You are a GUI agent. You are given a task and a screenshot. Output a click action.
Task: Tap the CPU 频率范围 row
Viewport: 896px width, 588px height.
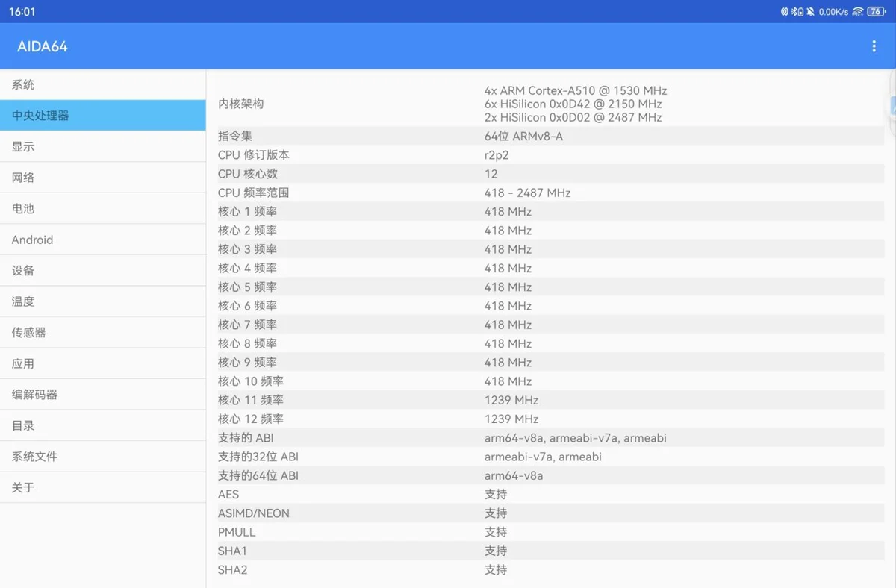(x=545, y=193)
